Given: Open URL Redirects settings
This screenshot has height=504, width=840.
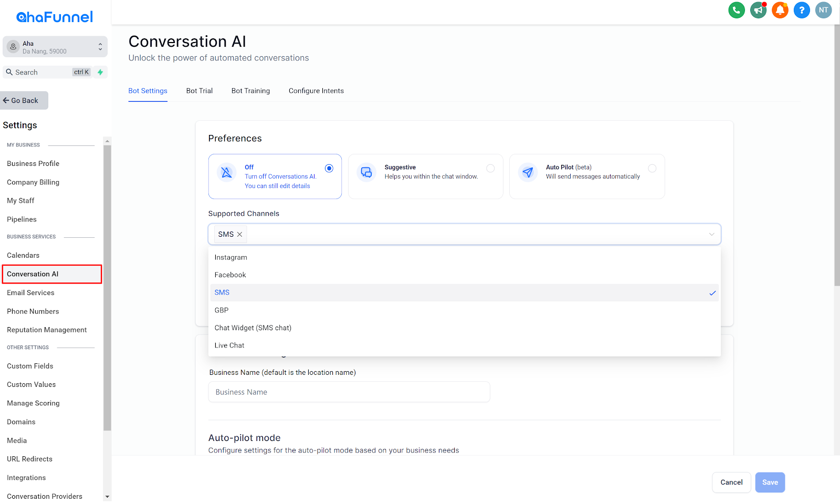Looking at the screenshot, I should (29, 459).
